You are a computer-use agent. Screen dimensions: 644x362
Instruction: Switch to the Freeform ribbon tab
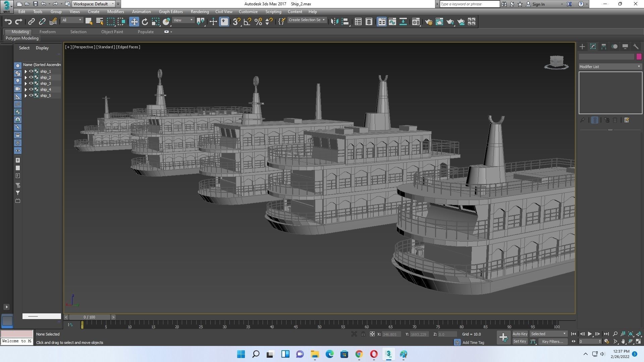pos(47,32)
